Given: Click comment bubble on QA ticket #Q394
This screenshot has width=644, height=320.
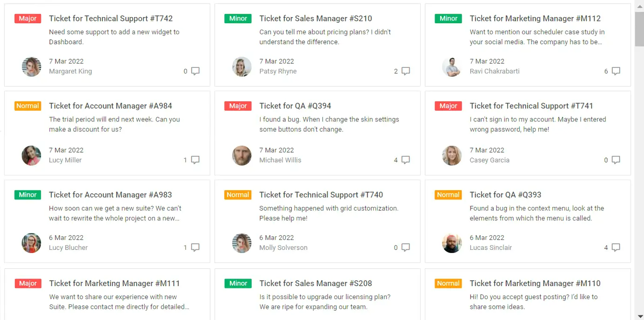Looking at the screenshot, I should pyautogui.click(x=406, y=160).
